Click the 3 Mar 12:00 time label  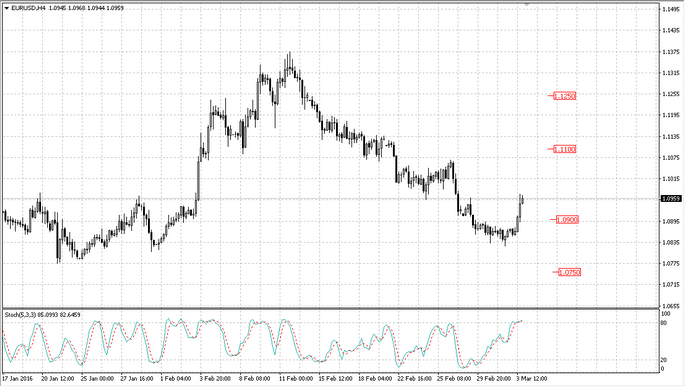pyautogui.click(x=532, y=378)
